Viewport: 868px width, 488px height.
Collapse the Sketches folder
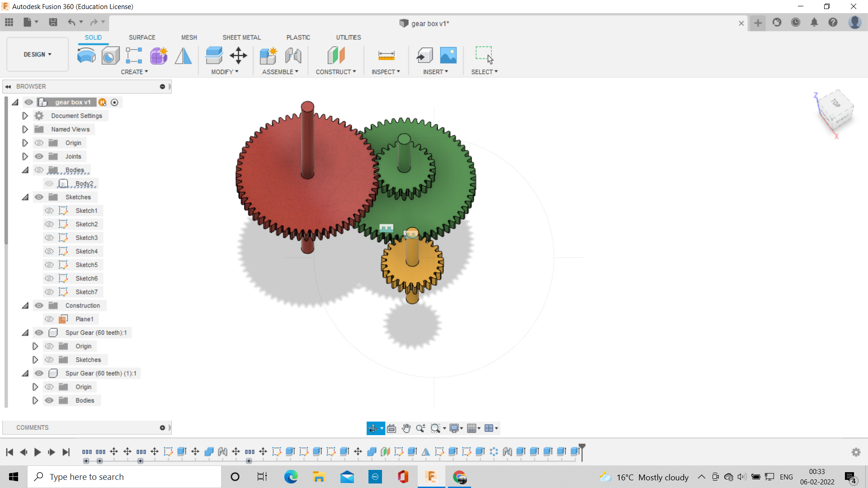(x=25, y=197)
